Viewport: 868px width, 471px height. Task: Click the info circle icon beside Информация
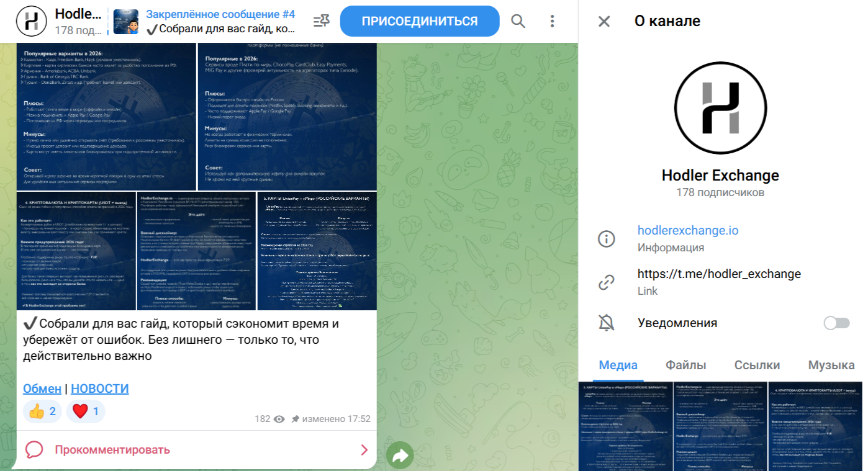tap(606, 239)
